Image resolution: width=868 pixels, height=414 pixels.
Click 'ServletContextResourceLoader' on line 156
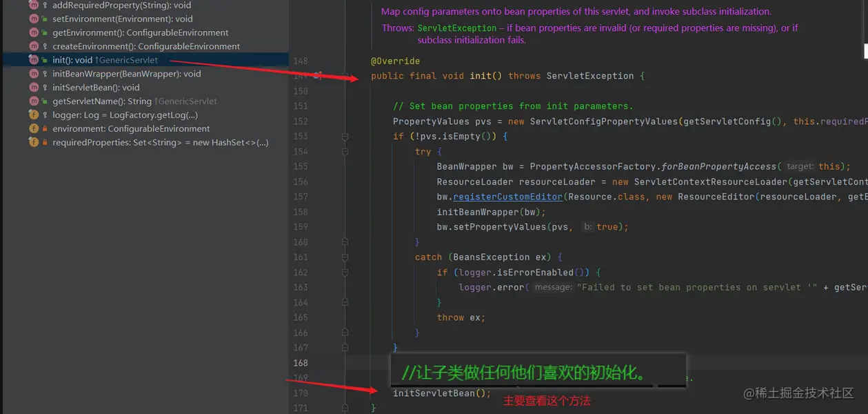pyautogui.click(x=710, y=181)
